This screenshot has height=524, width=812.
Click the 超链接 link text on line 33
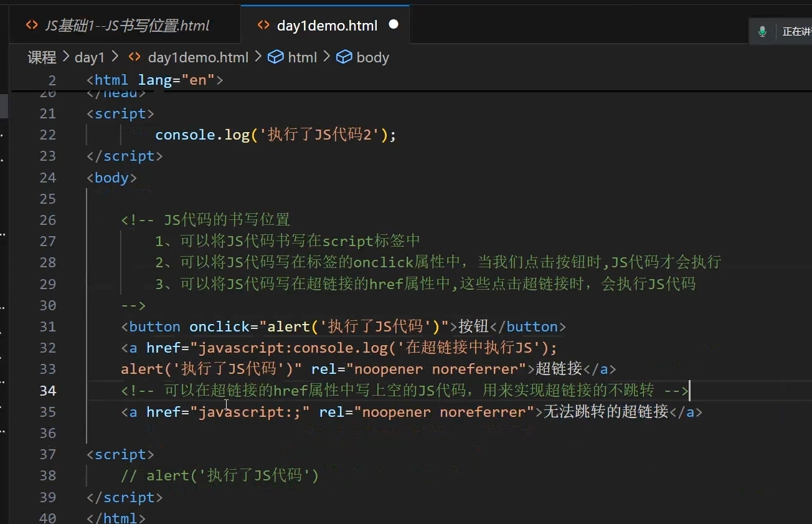click(x=559, y=369)
